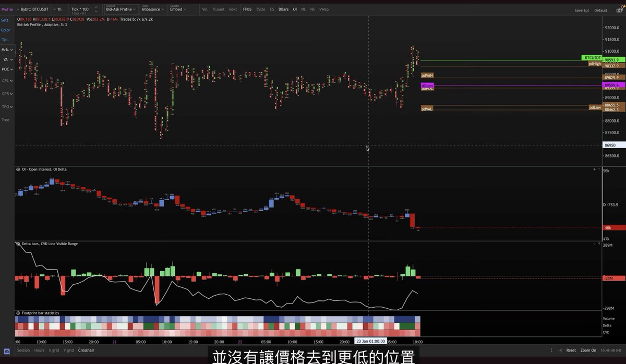Toggle the NL indicator
Screen dimensions: 626x364
pyautogui.click(x=304, y=9)
